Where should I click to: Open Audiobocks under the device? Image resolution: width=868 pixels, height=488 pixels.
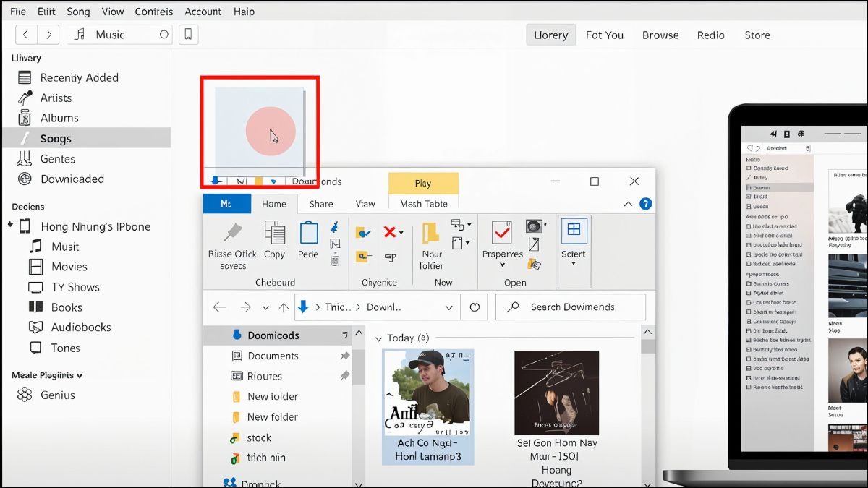pyautogui.click(x=81, y=328)
